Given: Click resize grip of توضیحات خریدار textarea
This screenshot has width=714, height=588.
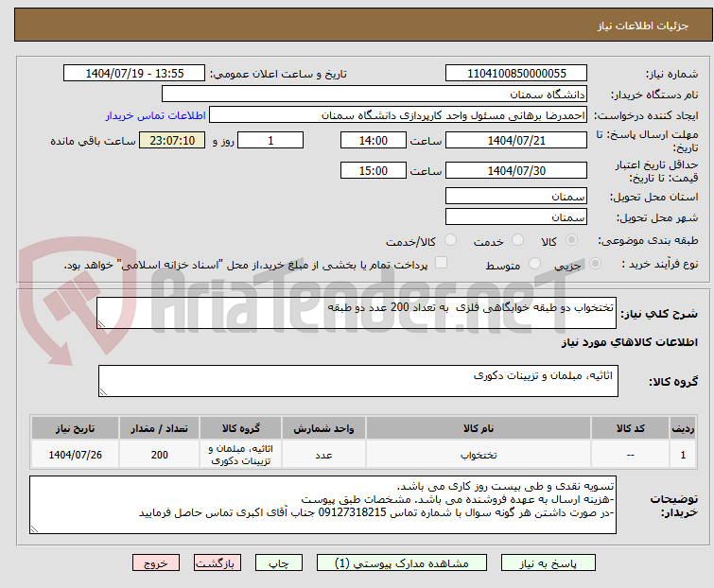Looking at the screenshot, I should pyautogui.click(x=35, y=528).
